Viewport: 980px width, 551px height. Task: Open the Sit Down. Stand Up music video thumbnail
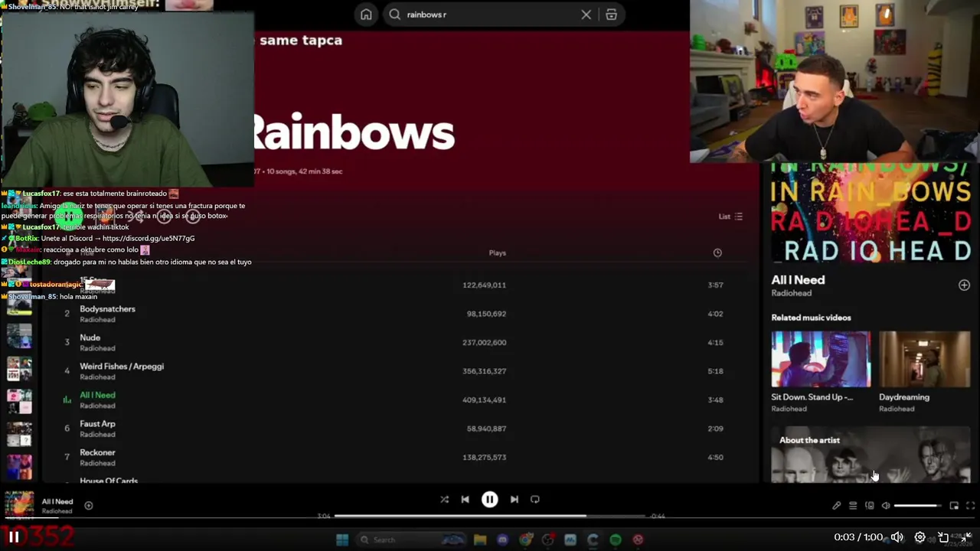(x=821, y=359)
